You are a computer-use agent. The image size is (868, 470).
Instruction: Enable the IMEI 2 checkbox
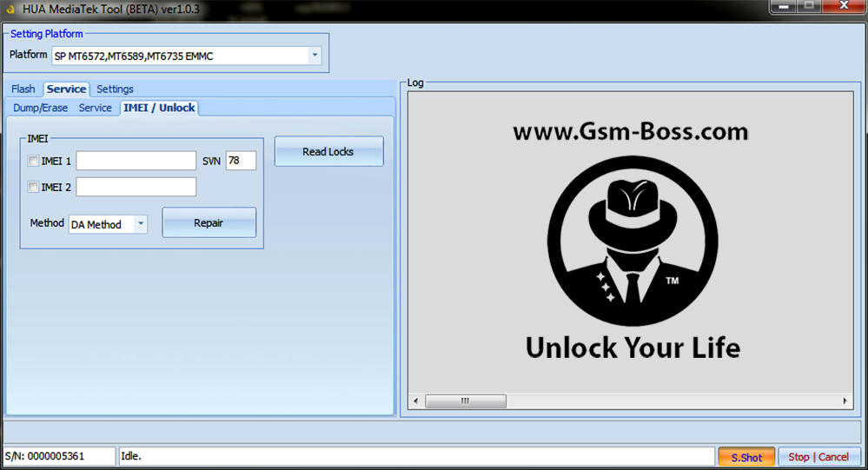(33, 187)
